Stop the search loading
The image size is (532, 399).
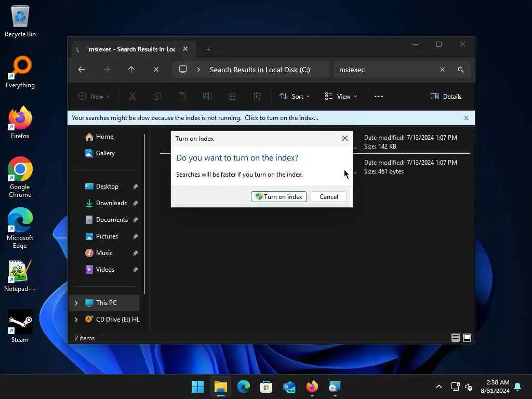[156, 70]
